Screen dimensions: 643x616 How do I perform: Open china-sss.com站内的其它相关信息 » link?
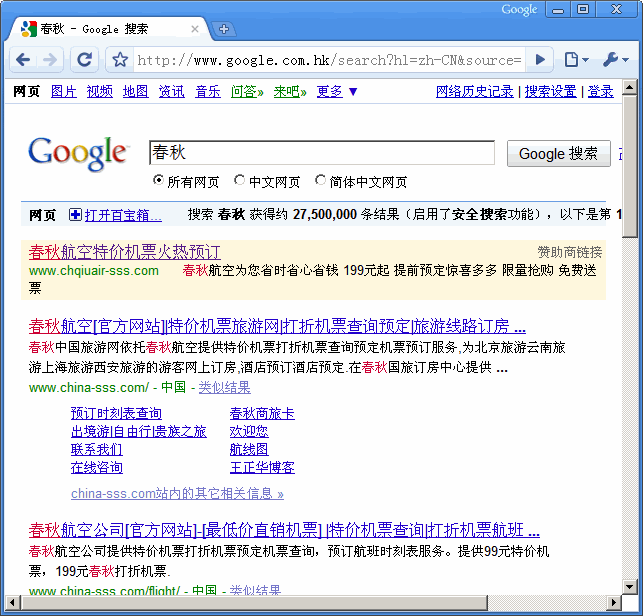tap(177, 493)
